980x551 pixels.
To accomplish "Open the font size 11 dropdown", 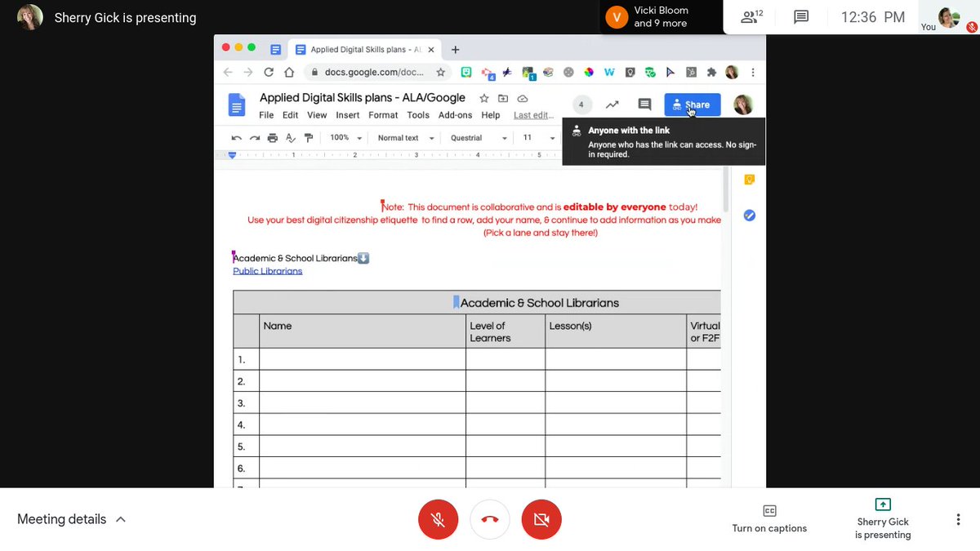I will [x=539, y=138].
